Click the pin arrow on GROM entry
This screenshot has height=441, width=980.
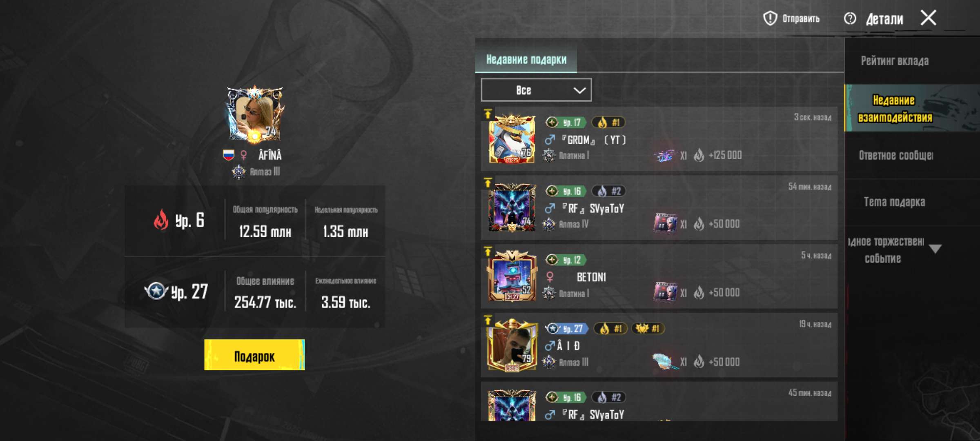click(x=488, y=114)
